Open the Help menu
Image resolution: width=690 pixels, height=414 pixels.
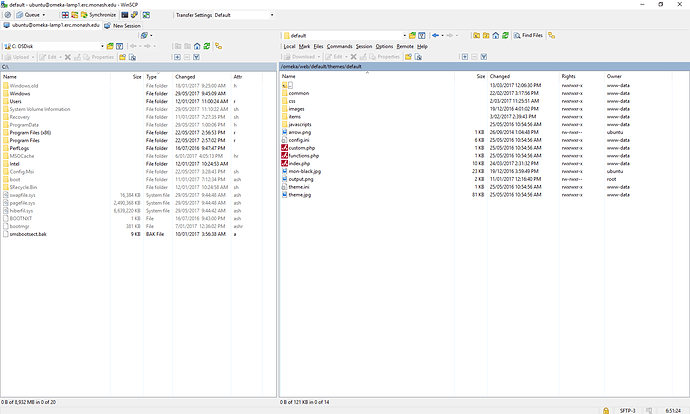coord(422,46)
